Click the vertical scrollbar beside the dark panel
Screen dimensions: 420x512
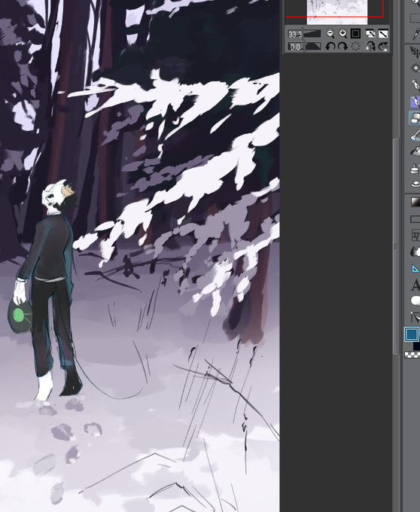(x=396, y=246)
